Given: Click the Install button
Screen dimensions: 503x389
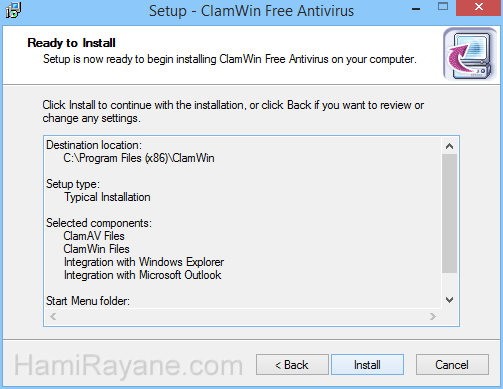Looking at the screenshot, I should (x=367, y=365).
